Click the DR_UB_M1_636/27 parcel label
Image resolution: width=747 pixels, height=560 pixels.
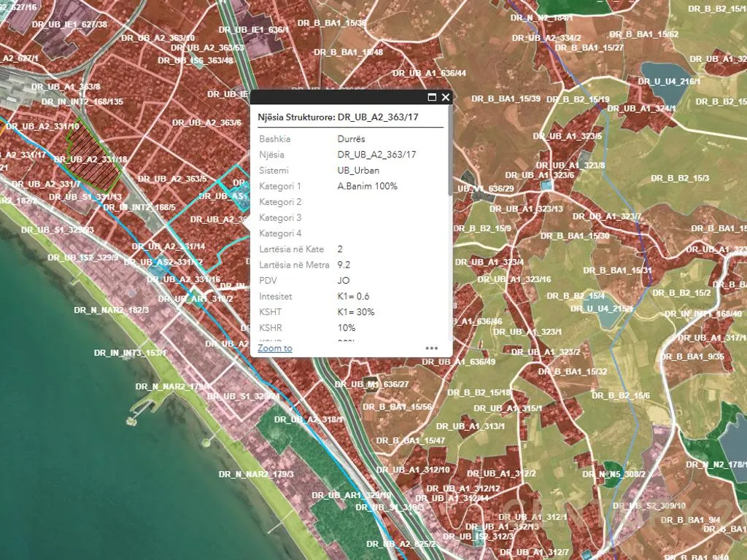pos(371,384)
